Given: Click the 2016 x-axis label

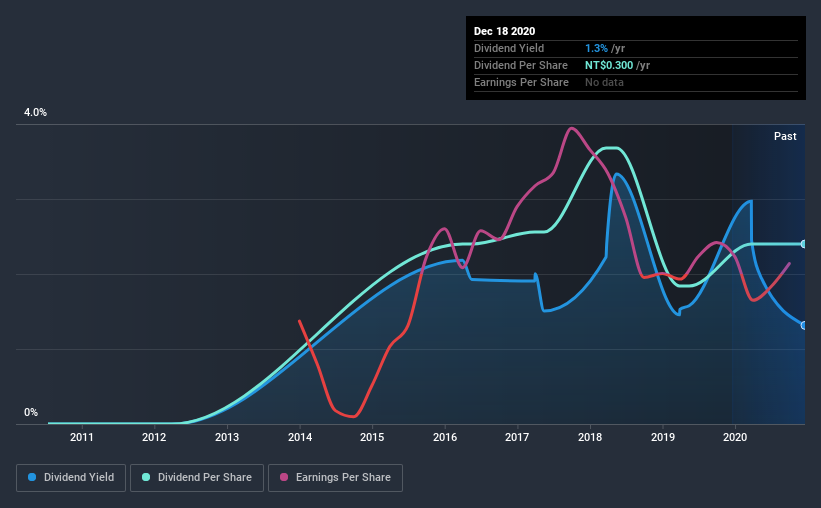Looking at the screenshot, I should (x=445, y=437).
